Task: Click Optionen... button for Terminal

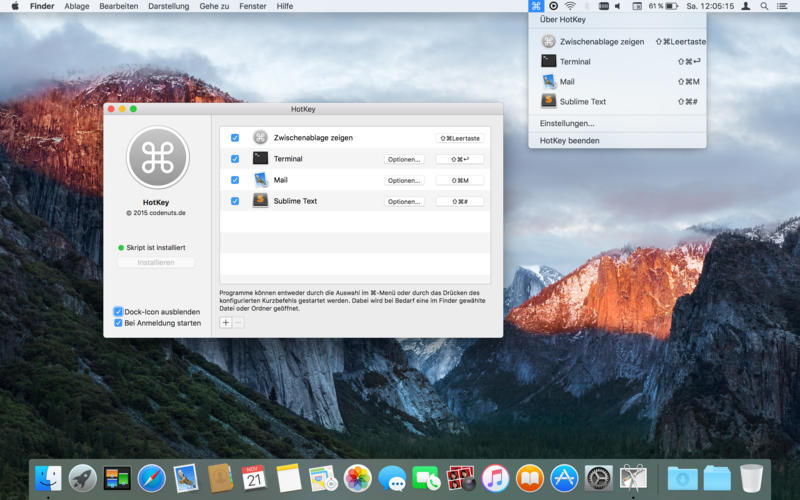Action: pos(404,159)
